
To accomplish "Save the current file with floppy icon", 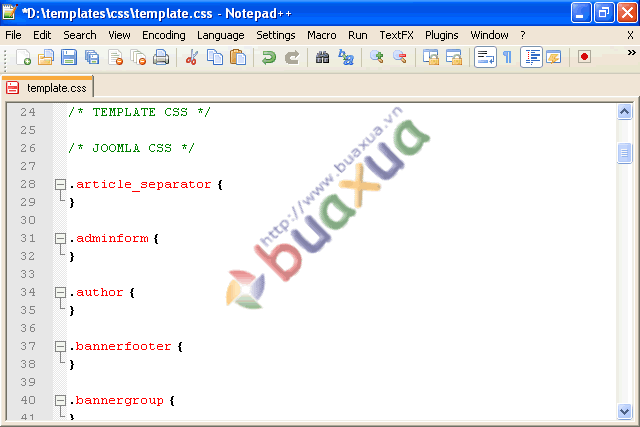I will tap(69, 57).
